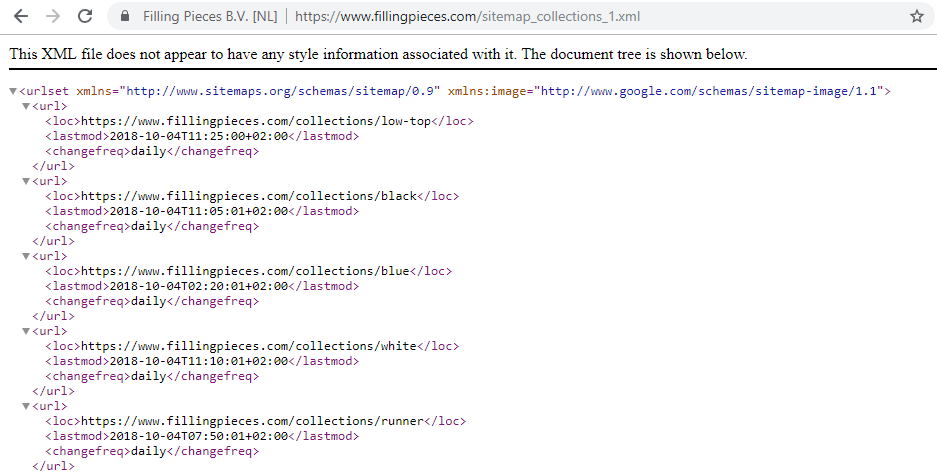Click the collections/runner loc URL text
The image size is (937, 475).
(253, 422)
